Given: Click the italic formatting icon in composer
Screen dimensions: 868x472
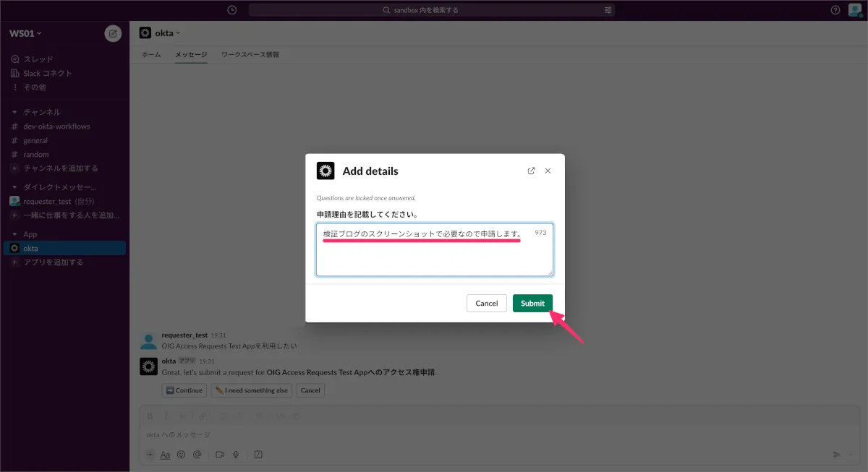Looking at the screenshot, I should pos(166,416).
